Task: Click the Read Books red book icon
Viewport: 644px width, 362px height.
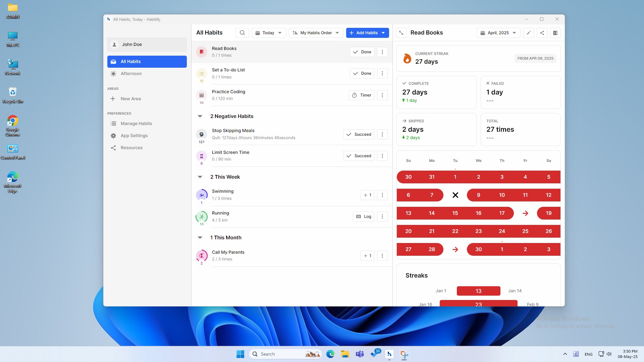Action: (202, 52)
